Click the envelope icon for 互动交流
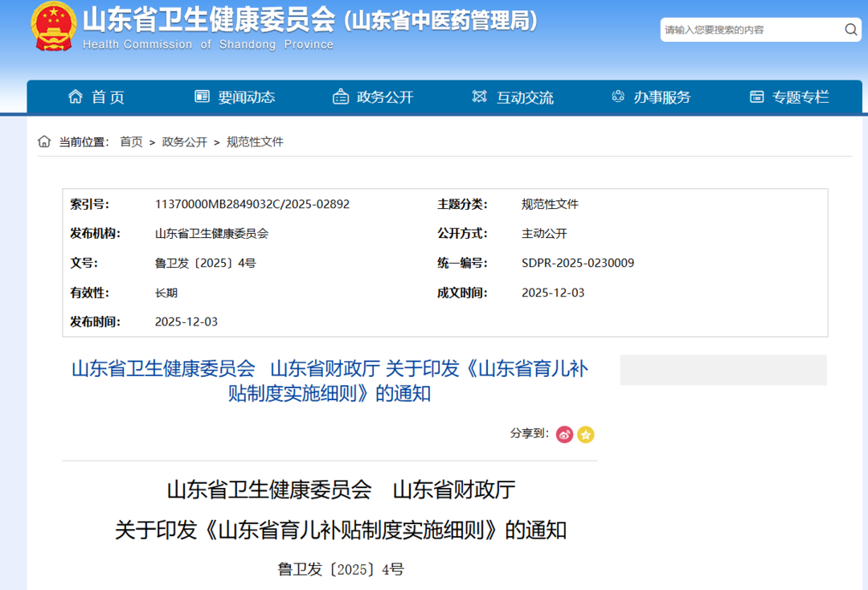868x590 pixels. click(480, 96)
